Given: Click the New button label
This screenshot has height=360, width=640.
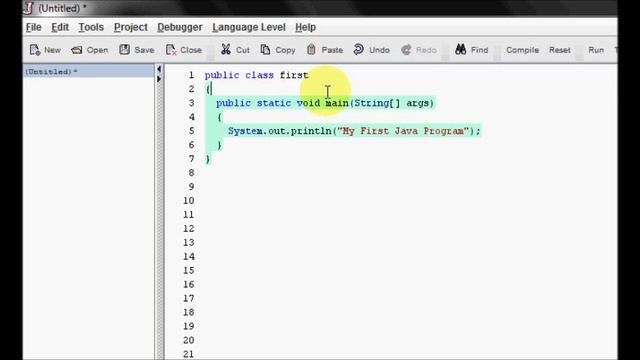Looking at the screenshot, I should 52,50.
